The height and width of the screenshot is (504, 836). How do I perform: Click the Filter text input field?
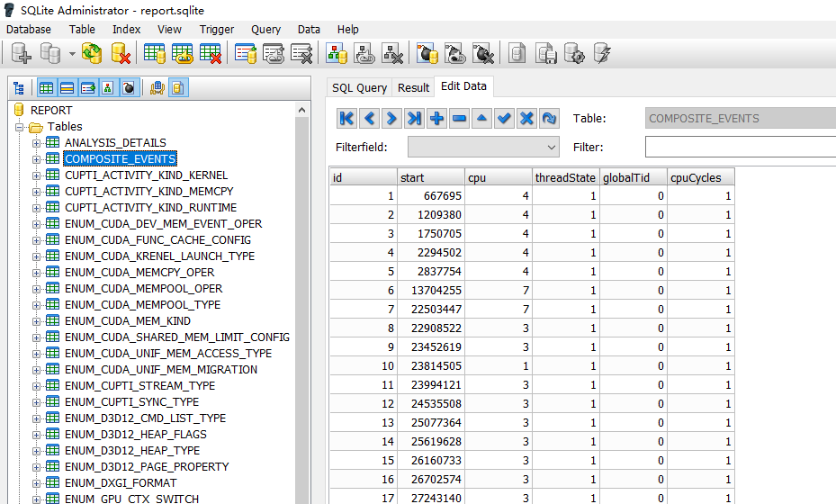pos(740,147)
